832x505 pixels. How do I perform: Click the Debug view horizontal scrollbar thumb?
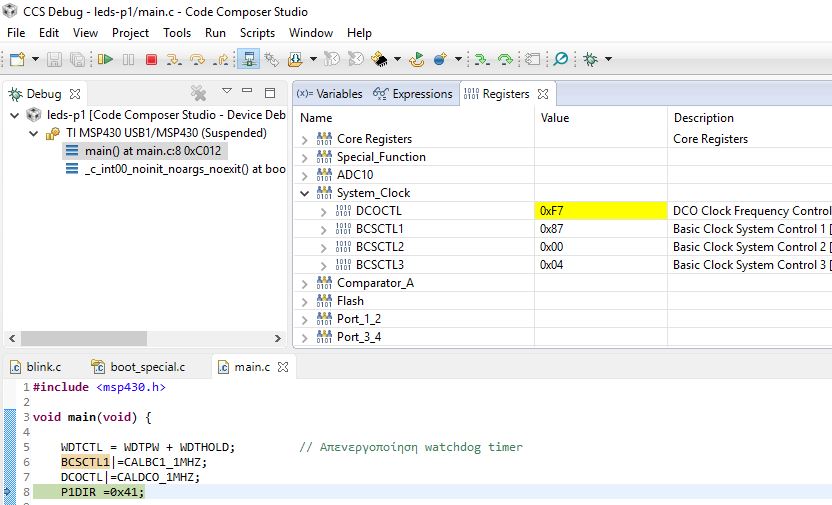tap(84, 338)
